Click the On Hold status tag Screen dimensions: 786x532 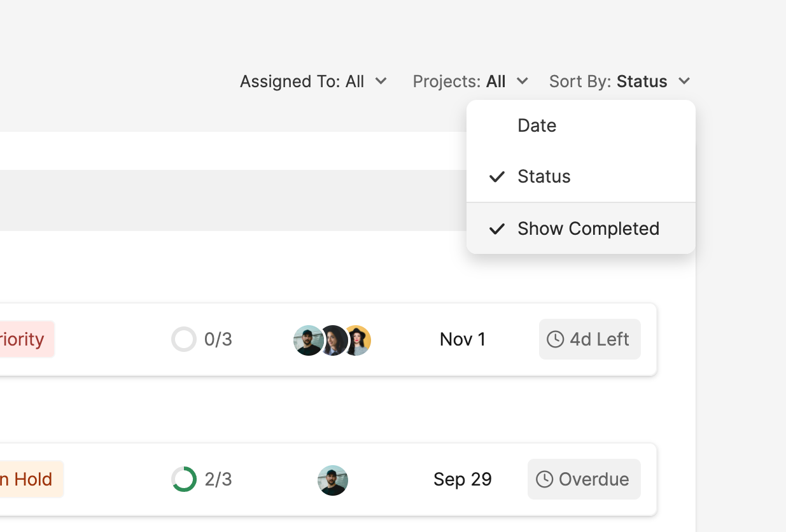[x=29, y=479]
